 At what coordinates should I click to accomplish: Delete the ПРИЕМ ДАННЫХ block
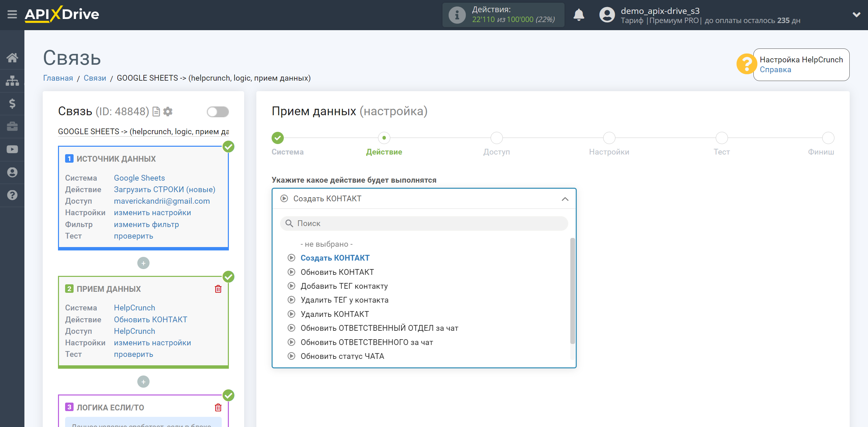(x=218, y=289)
